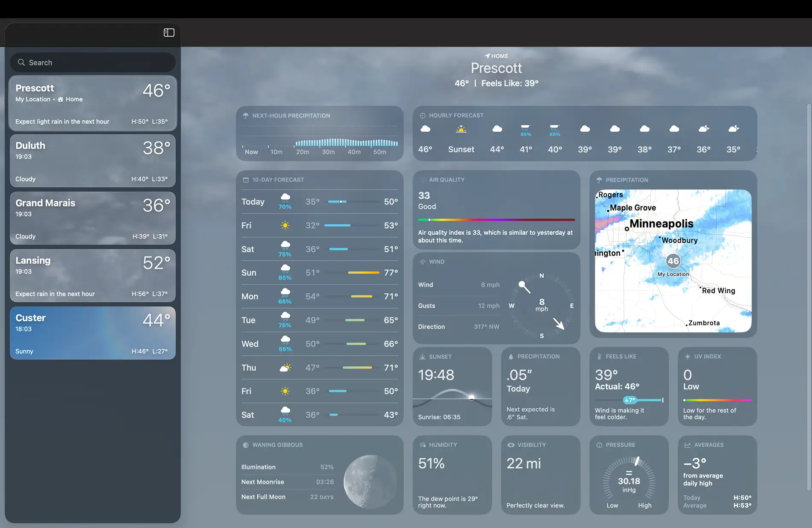812x528 pixels.
Task: Click the Pressure header icon
Action: [x=599, y=445]
